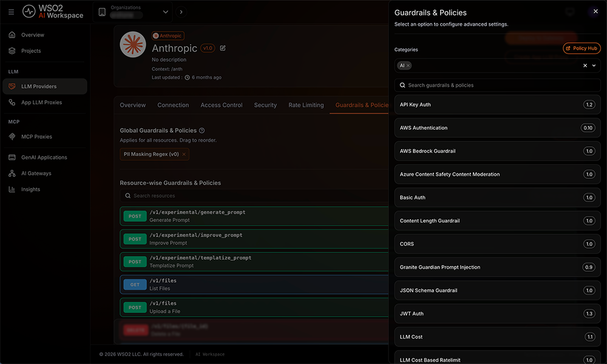Expand POST /v1/experimental/templatize_prompt resource
The height and width of the screenshot is (364, 607).
pos(254,262)
